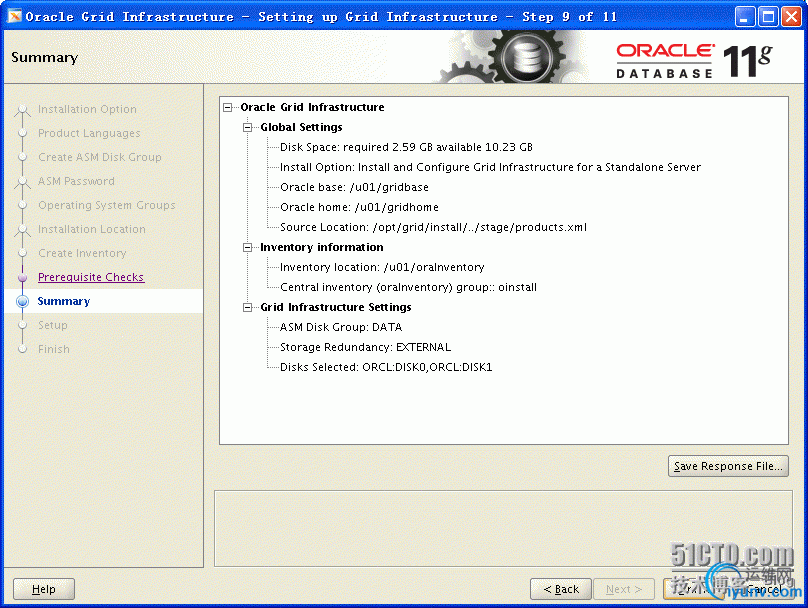Select the Oracle base /u01/gridbase row

[354, 188]
